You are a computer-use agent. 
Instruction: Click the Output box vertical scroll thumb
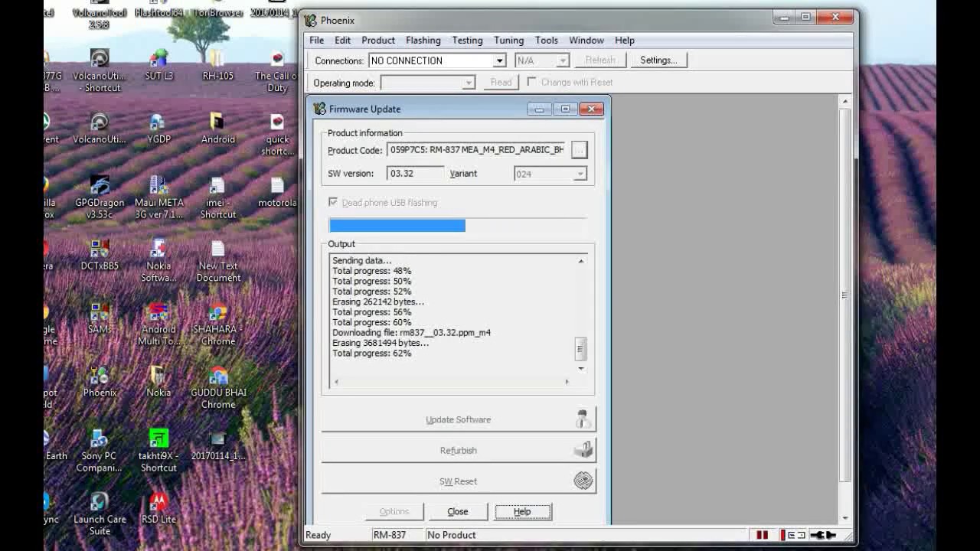click(x=580, y=349)
